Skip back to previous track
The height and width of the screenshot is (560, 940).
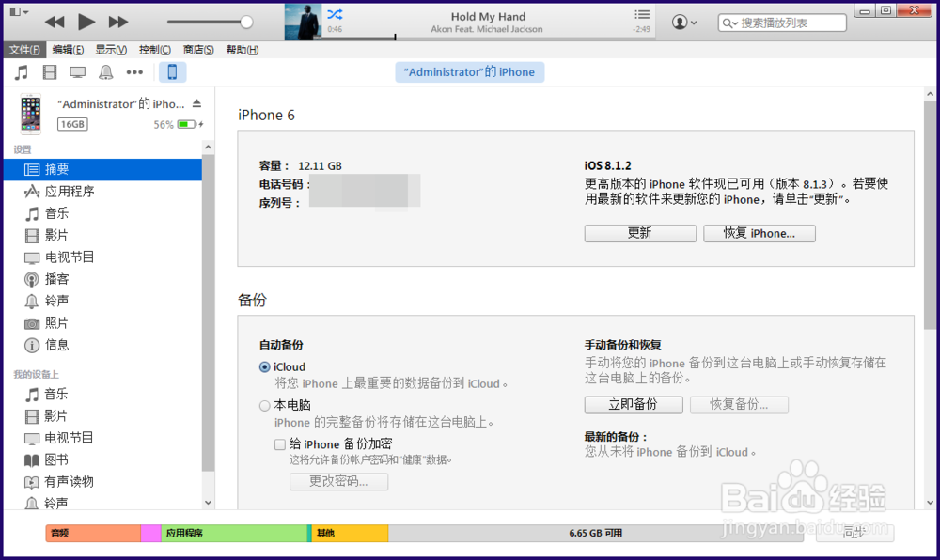pos(55,23)
